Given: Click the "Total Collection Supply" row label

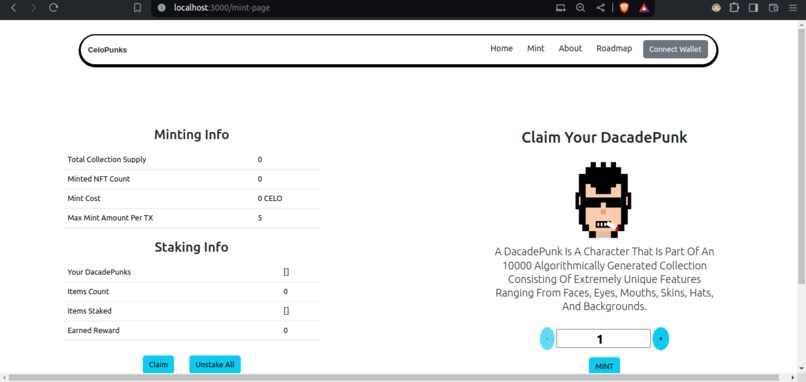Looking at the screenshot, I should pos(107,159).
